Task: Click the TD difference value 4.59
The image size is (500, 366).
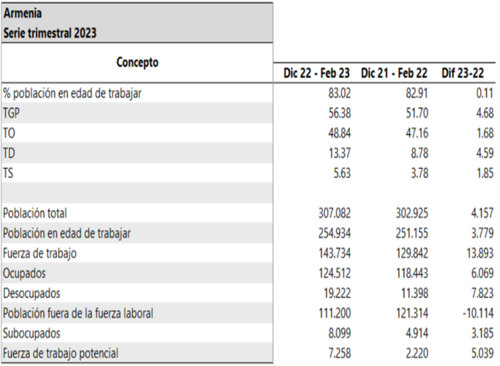Action: 485,153
